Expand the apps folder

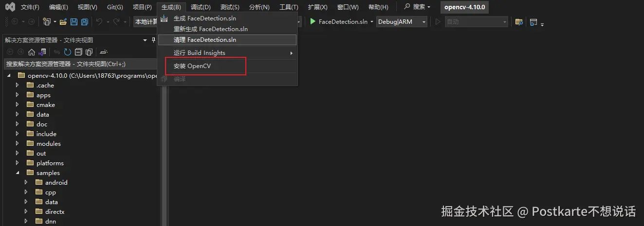18,95
